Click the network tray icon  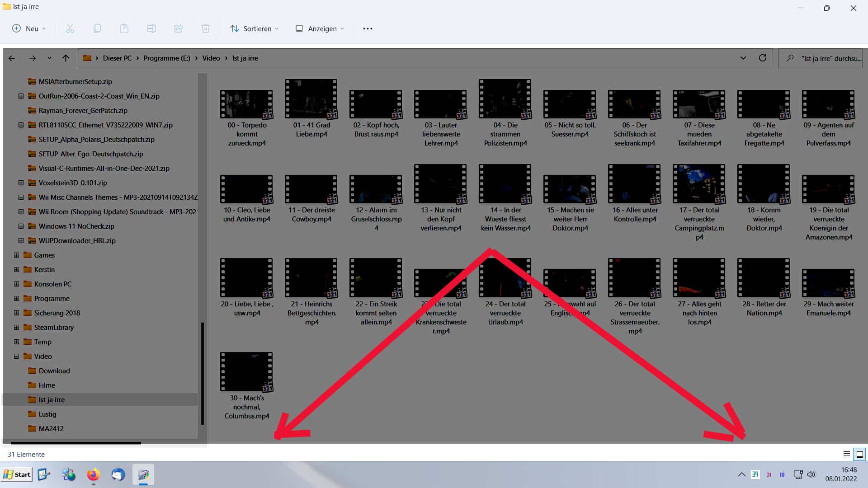pyautogui.click(x=798, y=474)
